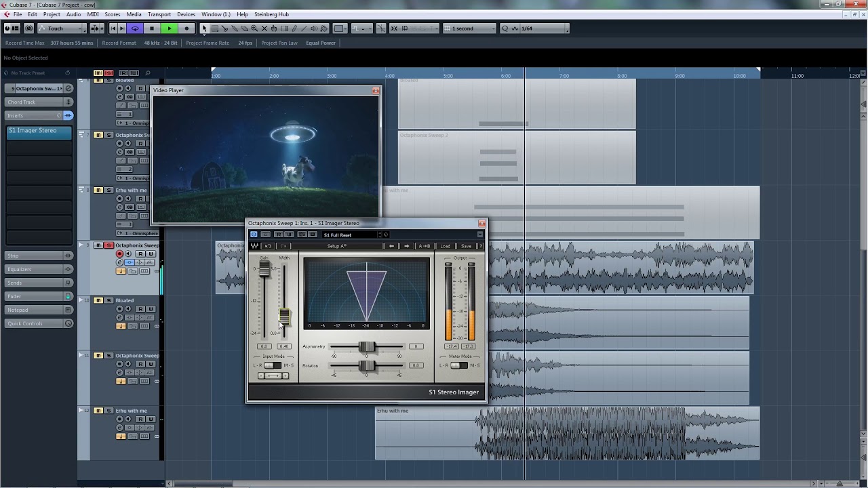The image size is (868, 488).
Task: Click the Gain fader in S1 Imager
Action: (x=264, y=268)
